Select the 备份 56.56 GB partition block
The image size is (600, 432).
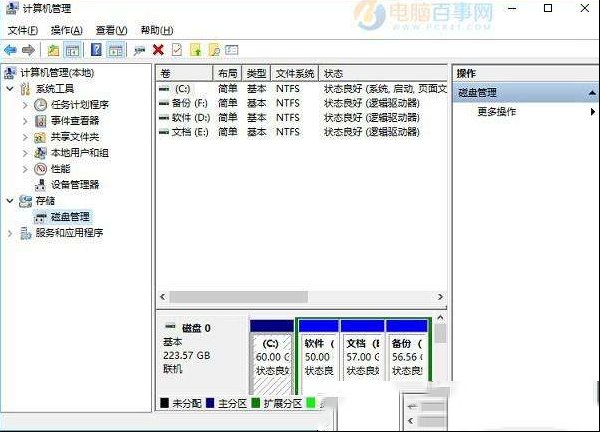pos(407,350)
